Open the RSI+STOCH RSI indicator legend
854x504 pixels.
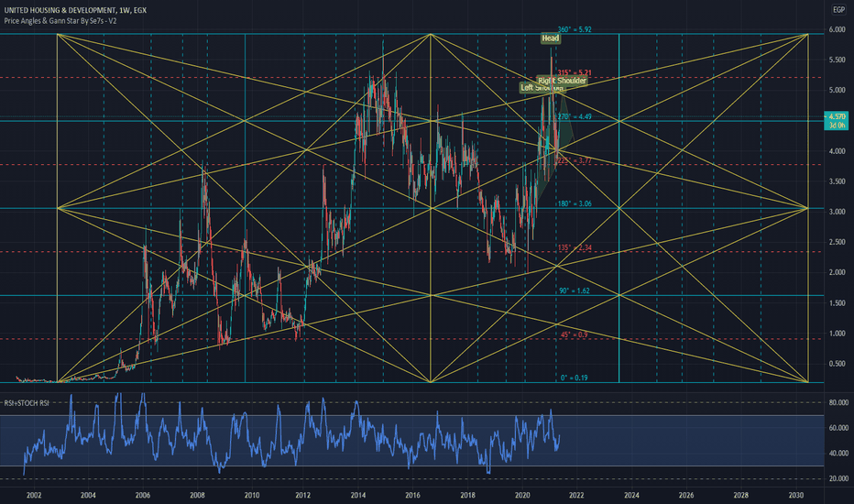27,403
